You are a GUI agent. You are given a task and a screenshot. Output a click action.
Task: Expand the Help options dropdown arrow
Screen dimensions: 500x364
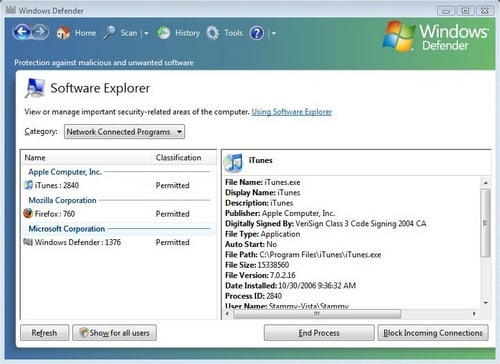274,33
